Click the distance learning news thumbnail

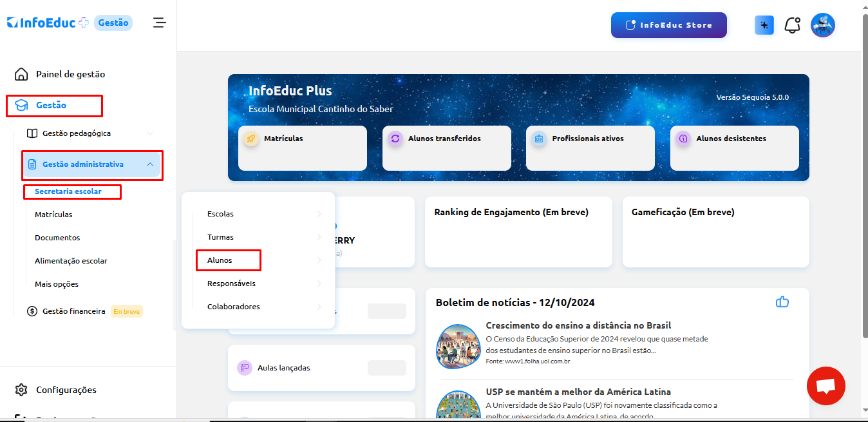458,346
